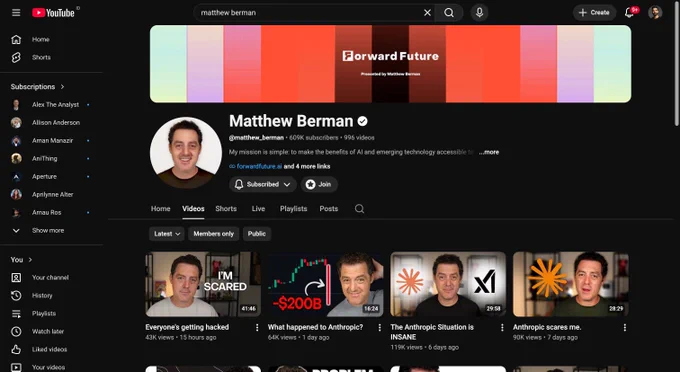
Task: Click the Forward Future channel banner
Action: (x=390, y=64)
